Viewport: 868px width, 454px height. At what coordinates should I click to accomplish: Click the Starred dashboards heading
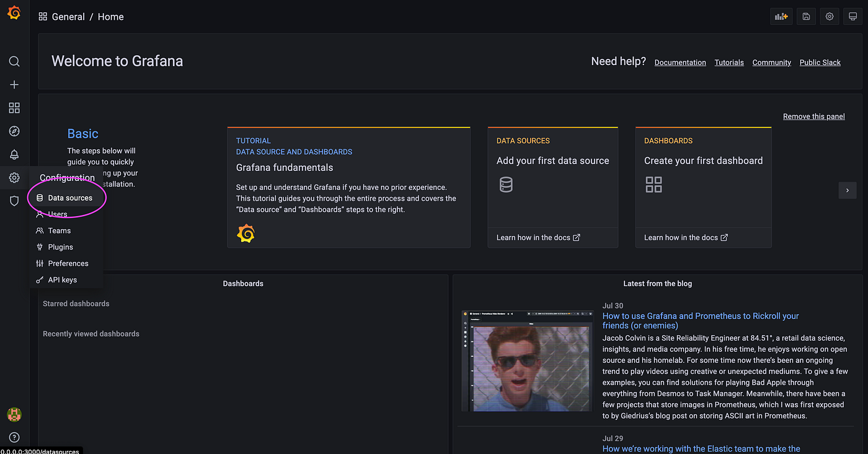pos(76,303)
